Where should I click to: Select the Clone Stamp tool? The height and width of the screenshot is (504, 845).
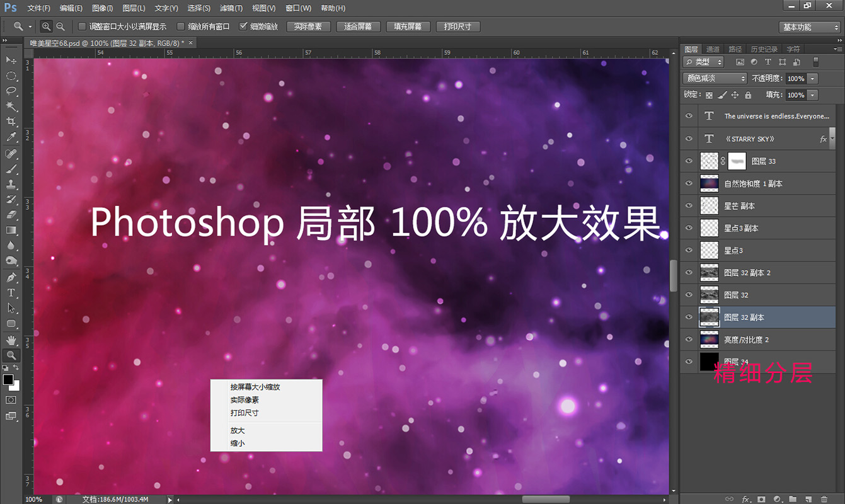point(11,185)
